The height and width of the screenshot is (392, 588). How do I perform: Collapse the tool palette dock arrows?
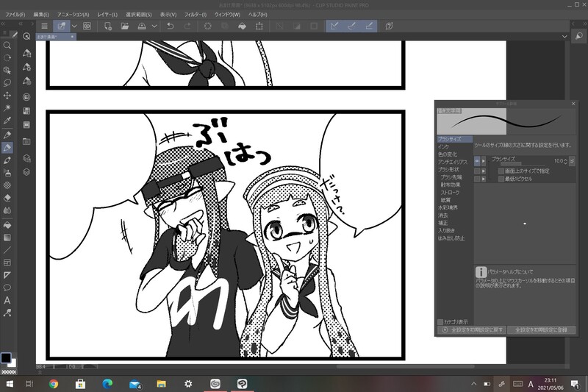pos(3,24)
